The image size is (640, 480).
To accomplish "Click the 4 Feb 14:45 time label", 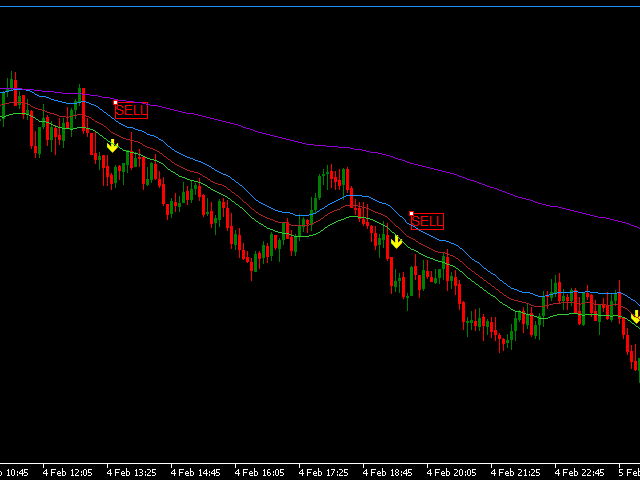I will coord(196,471).
